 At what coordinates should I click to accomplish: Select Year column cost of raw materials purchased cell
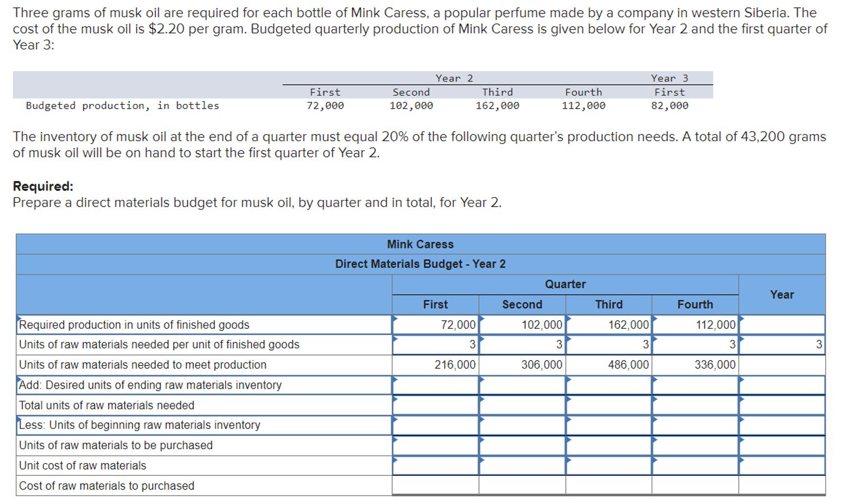coord(782,486)
